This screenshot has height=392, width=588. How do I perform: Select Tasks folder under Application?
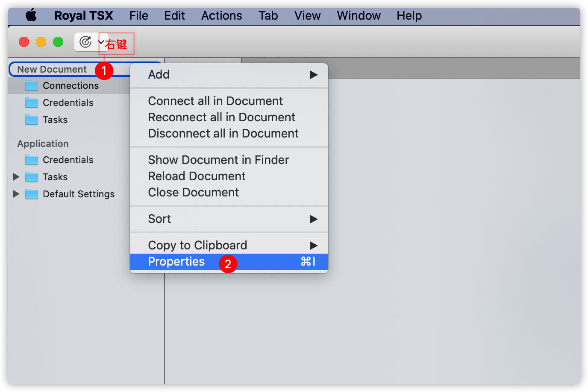(55, 177)
